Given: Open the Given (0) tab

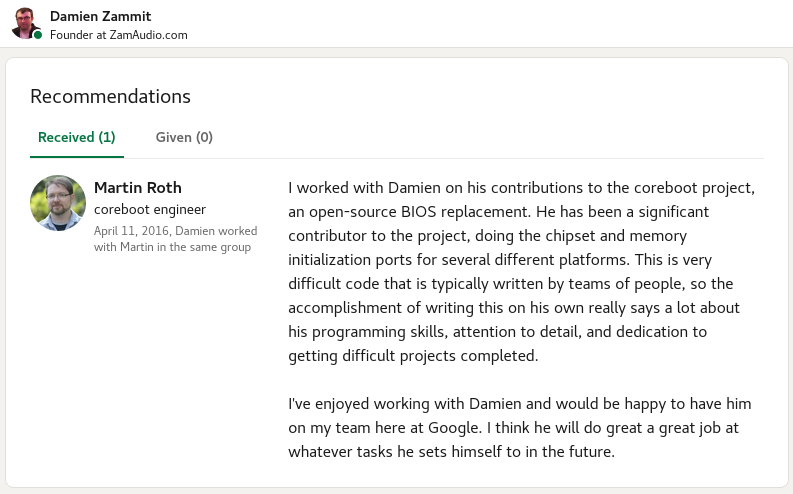Looking at the screenshot, I should [184, 137].
